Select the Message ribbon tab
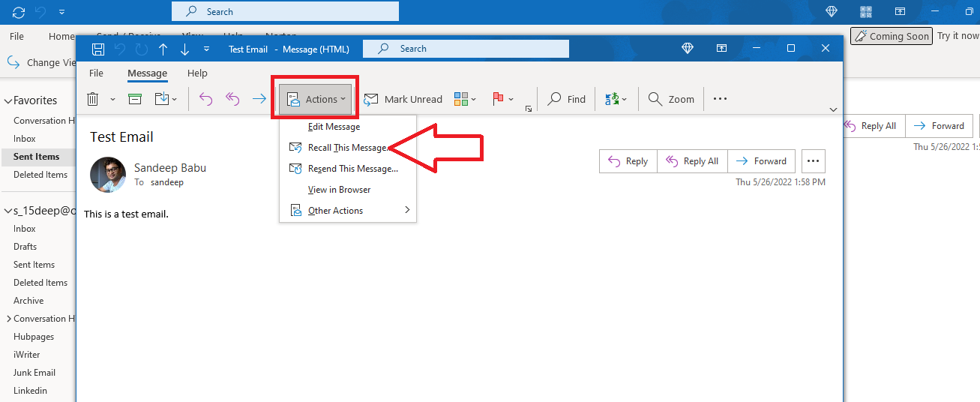 [147, 73]
